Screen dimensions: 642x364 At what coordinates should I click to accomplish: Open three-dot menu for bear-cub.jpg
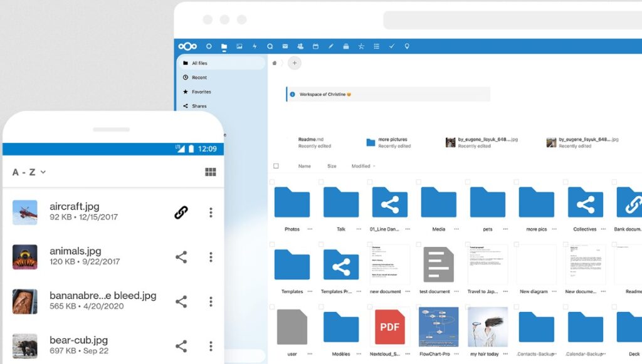[x=211, y=346]
